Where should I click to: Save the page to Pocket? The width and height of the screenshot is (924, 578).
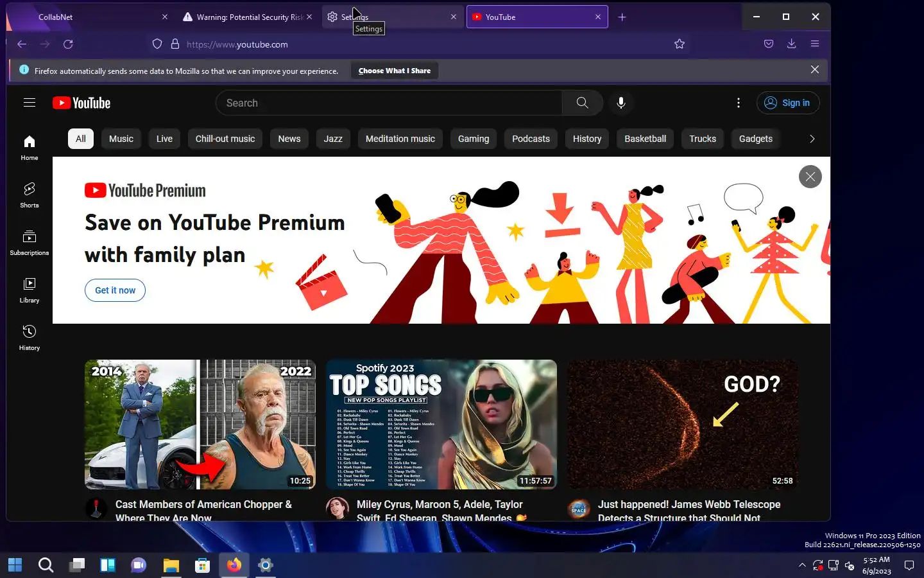769,44
